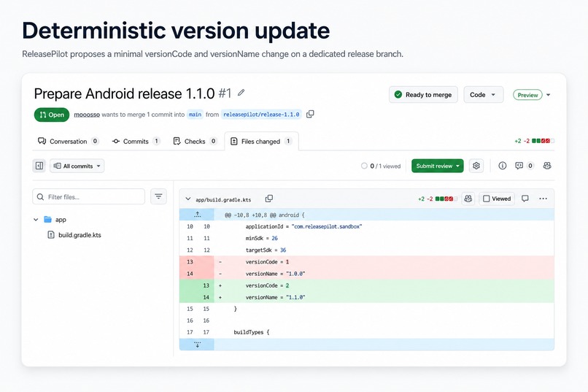Copy the releasepilot/release-1.1.0 branch name

tap(310, 114)
